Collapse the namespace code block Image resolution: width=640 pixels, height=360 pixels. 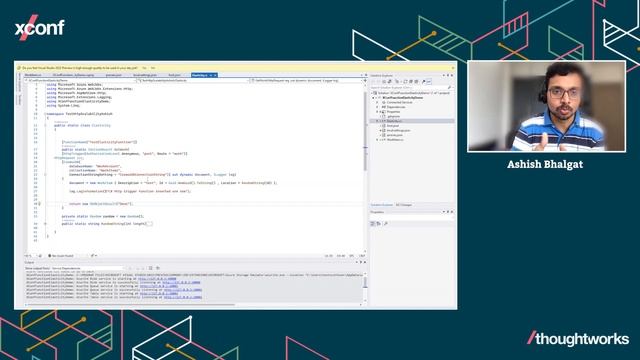[x=45, y=114]
